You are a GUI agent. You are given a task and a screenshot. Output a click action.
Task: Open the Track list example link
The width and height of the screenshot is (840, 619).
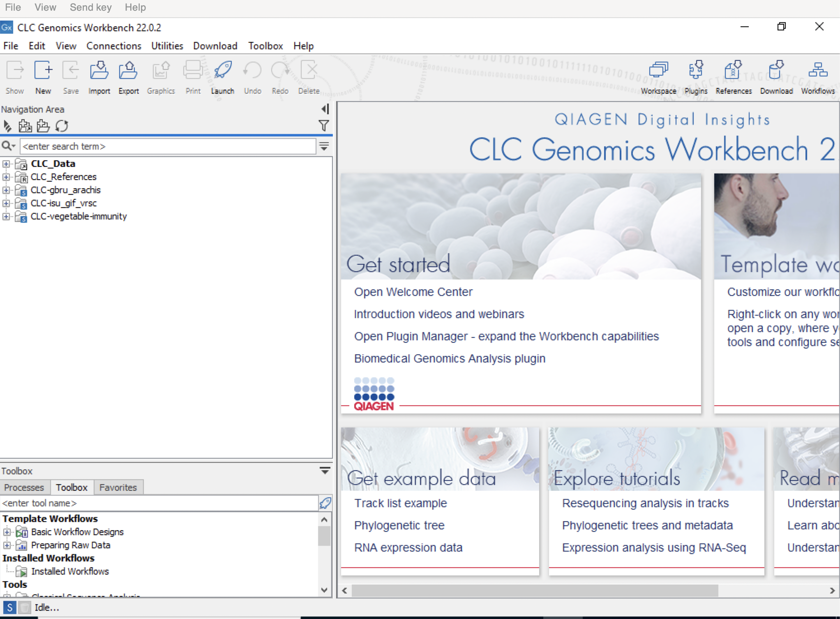tap(400, 503)
